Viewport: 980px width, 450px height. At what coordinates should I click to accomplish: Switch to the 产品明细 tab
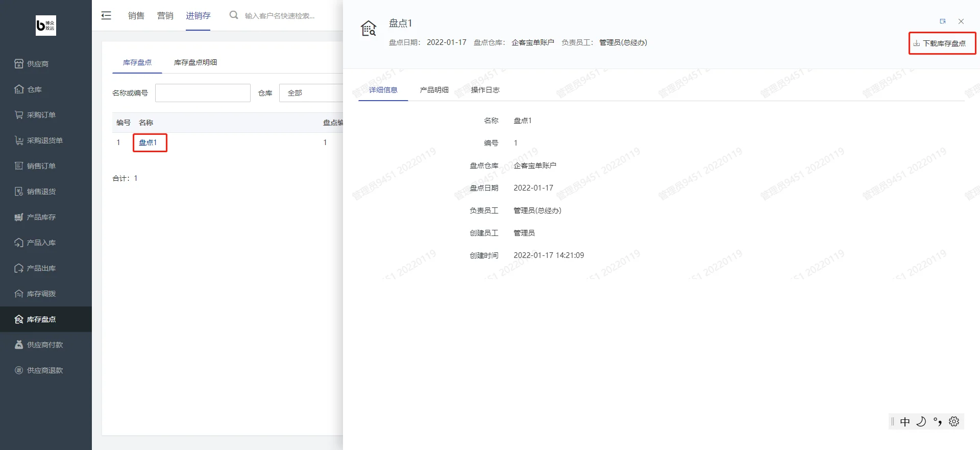click(x=434, y=90)
